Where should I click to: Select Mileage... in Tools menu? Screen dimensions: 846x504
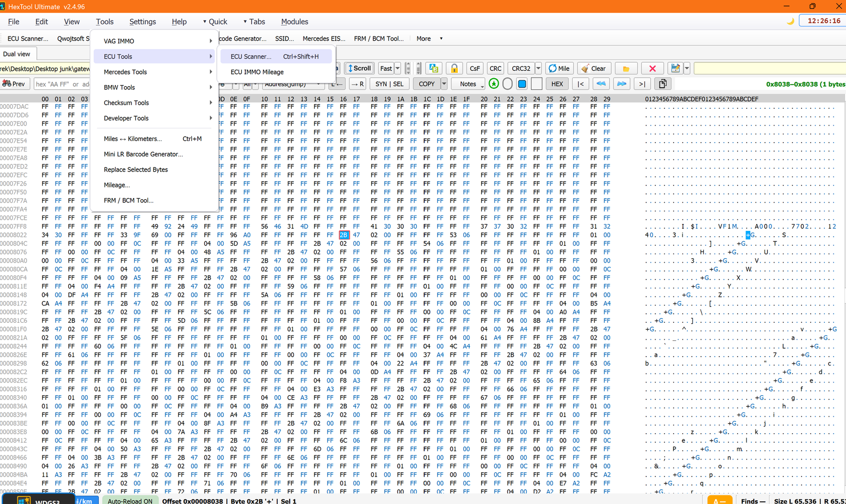154,185
